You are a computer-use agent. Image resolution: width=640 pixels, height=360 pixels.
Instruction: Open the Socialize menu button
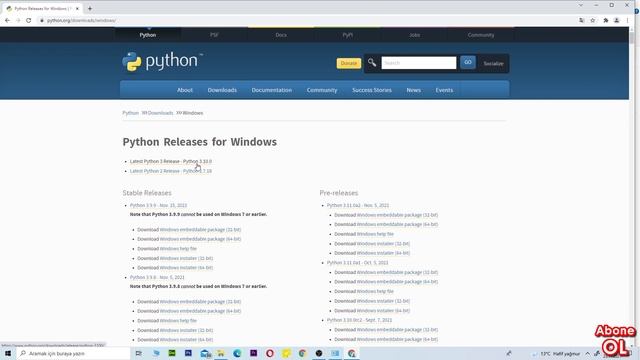click(493, 63)
